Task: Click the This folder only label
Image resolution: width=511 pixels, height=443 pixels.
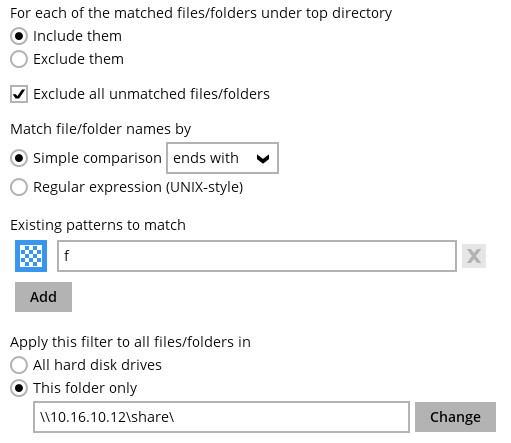Action: 85,388
